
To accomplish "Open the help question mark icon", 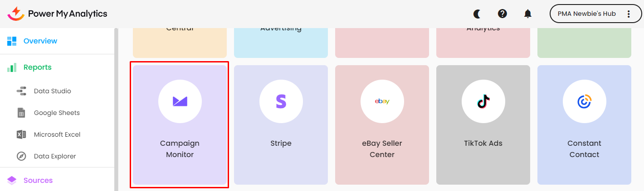I will point(502,14).
